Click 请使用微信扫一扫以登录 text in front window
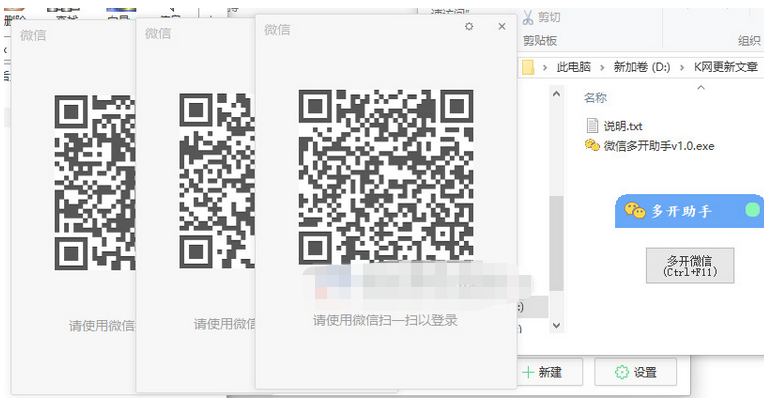This screenshot has width=764, height=398. coord(385,321)
